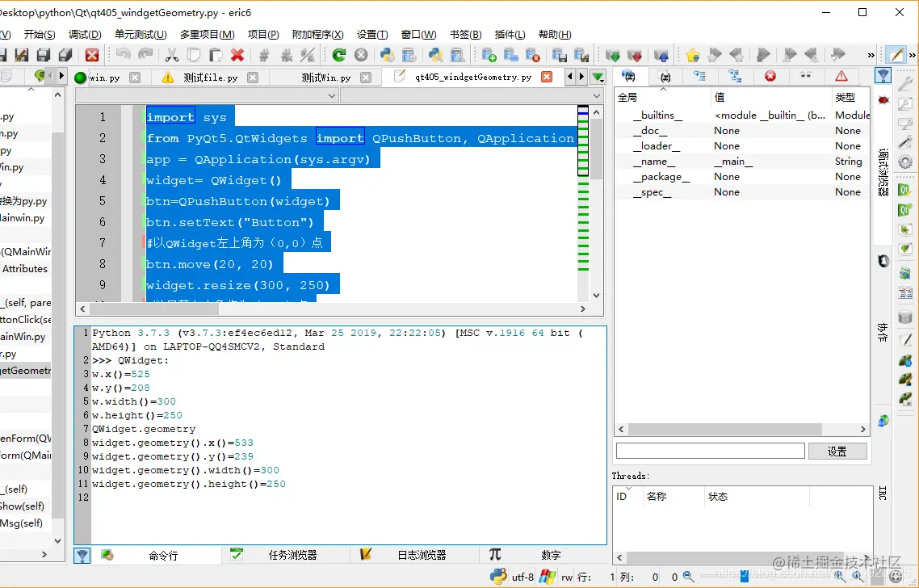The height and width of the screenshot is (588, 919).
Task: Click the red X Delete icon
Action: click(x=237, y=55)
